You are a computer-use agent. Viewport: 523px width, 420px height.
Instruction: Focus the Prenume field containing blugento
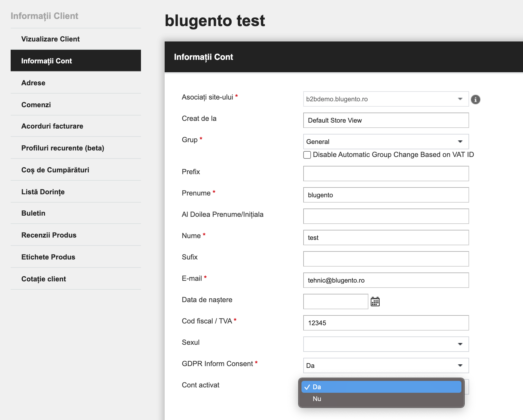(386, 195)
